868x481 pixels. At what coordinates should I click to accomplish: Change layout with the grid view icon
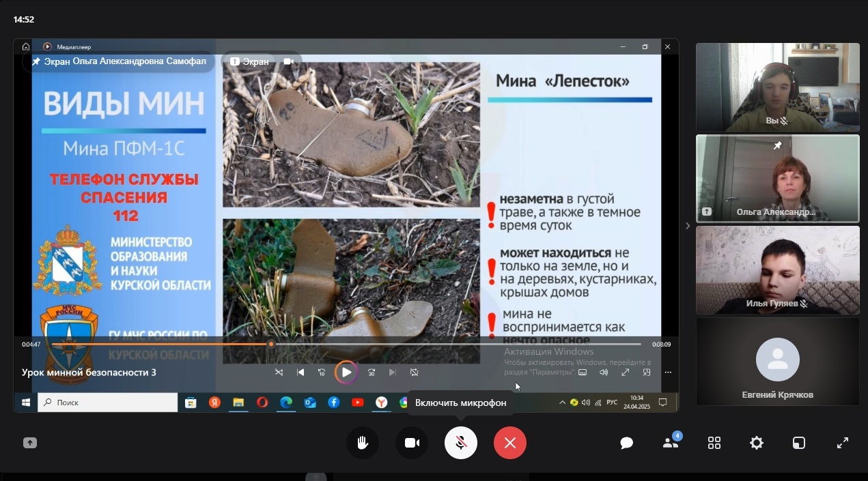click(714, 443)
